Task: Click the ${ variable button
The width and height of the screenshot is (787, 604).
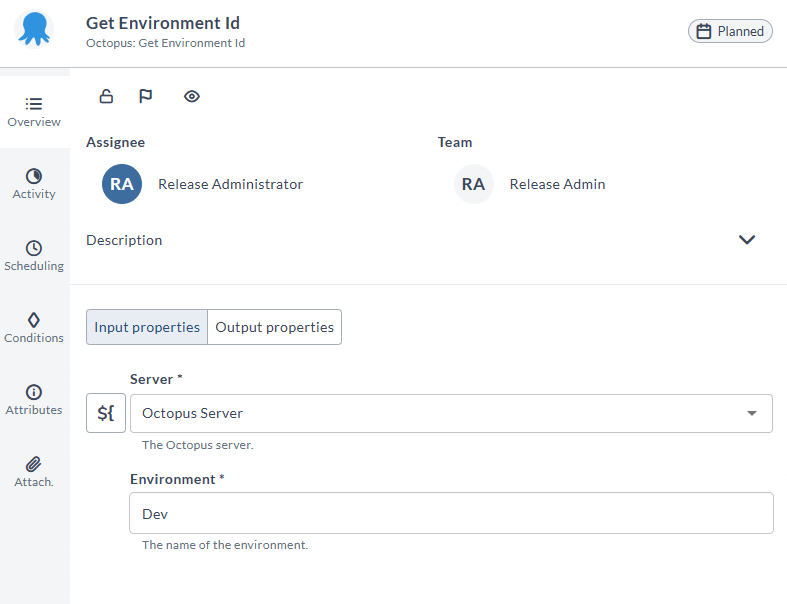Action: [106, 413]
